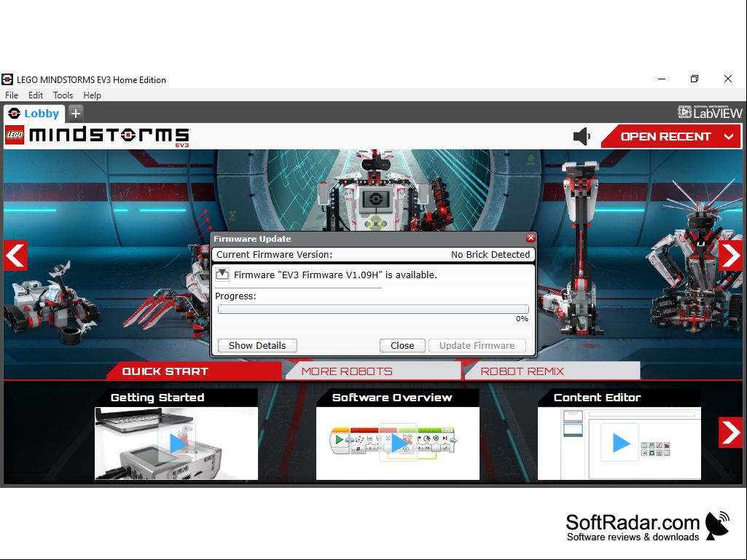Mute sound with the speaker icon
The height and width of the screenshot is (560, 747).
coord(582,137)
